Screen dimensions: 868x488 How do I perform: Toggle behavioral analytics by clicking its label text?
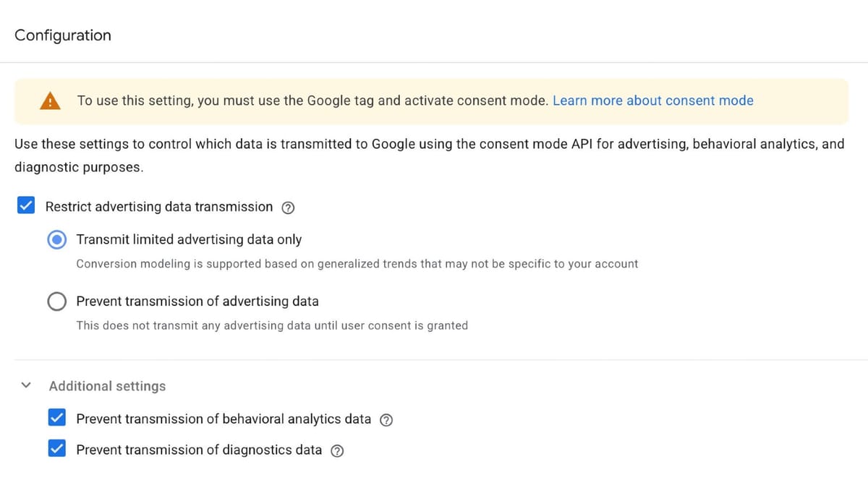(222, 419)
